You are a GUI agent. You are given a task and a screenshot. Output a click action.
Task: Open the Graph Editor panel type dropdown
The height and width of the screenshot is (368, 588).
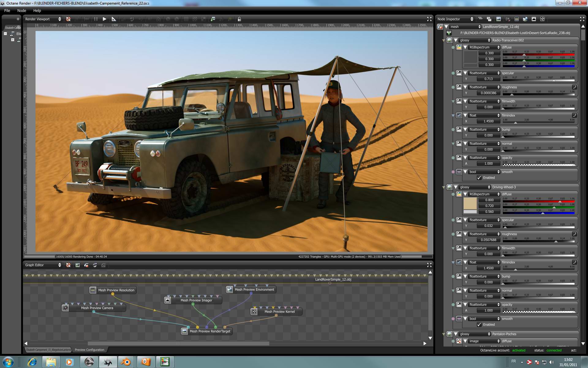(x=43, y=265)
